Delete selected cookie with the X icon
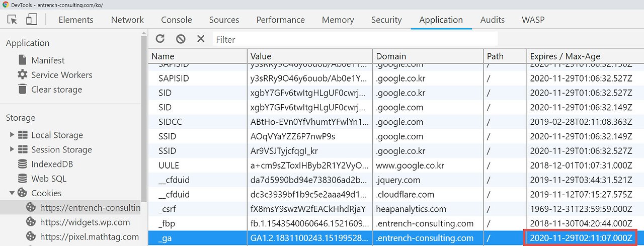 tap(200, 39)
